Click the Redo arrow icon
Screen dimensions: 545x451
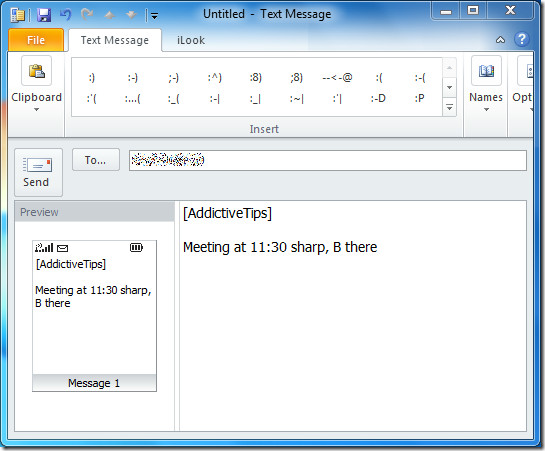click(87, 15)
